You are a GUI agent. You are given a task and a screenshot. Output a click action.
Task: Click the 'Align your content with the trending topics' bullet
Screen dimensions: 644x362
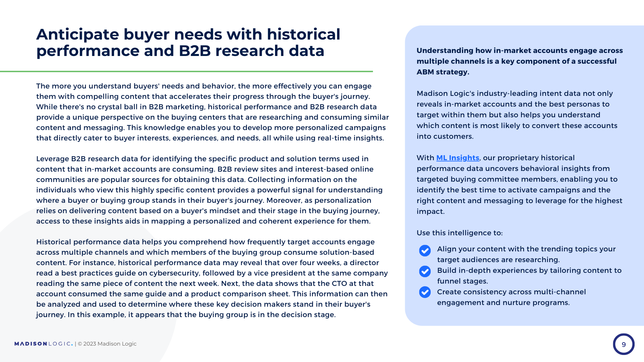tap(526, 254)
